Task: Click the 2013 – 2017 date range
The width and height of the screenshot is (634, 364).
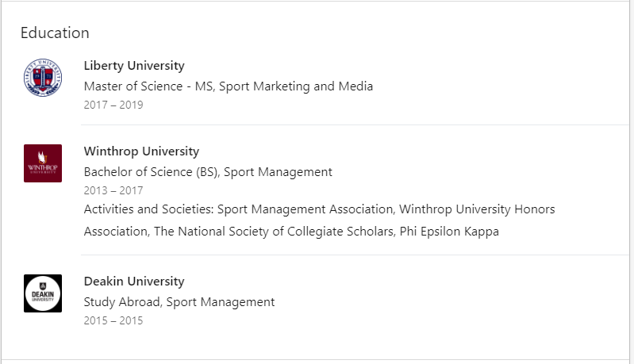Action: coord(113,190)
